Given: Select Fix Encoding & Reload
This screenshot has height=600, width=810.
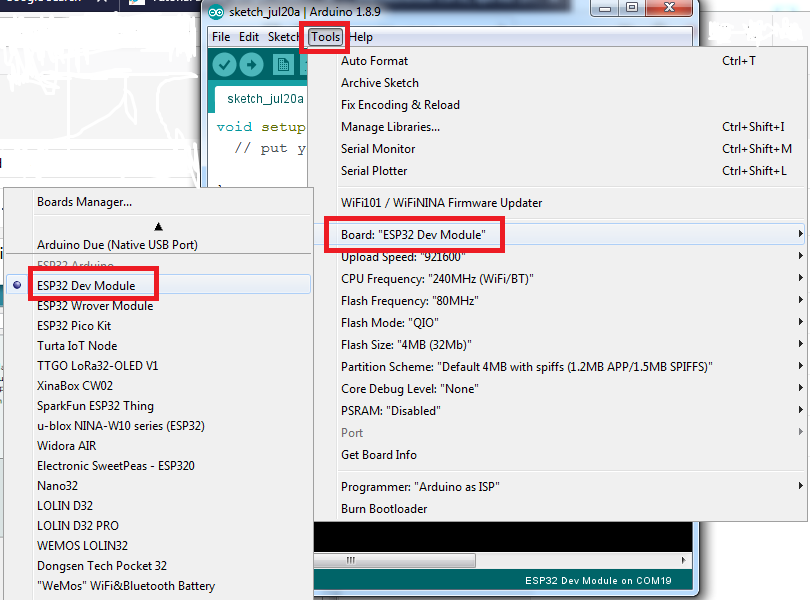Looking at the screenshot, I should (x=569, y=105).
